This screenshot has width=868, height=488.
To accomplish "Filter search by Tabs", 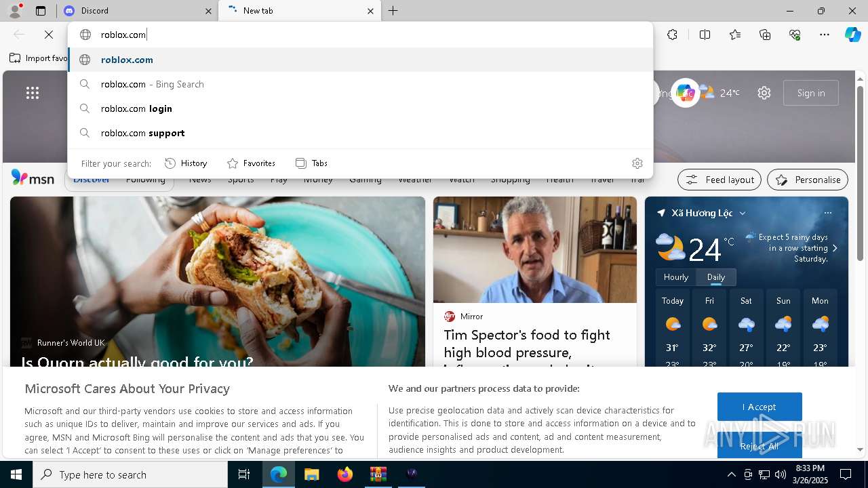I will [x=311, y=163].
